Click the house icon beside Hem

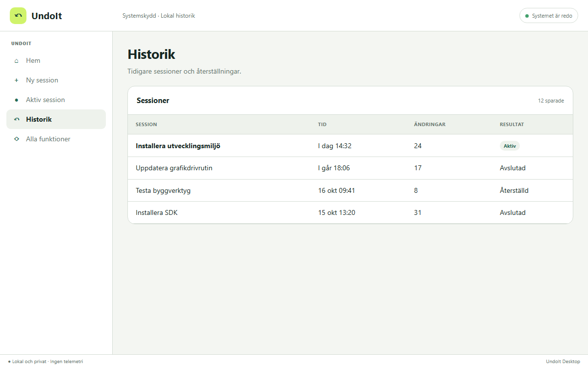17,61
